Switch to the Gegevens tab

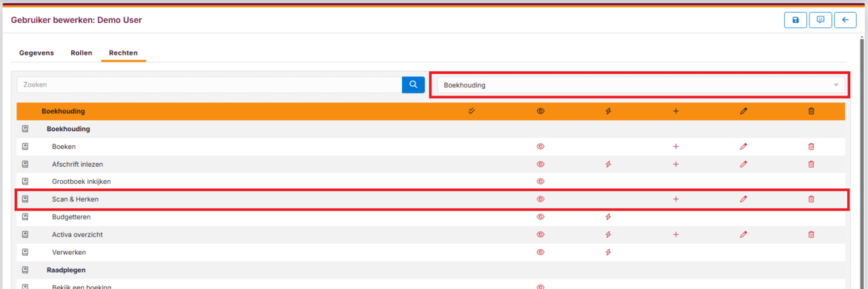pyautogui.click(x=36, y=53)
